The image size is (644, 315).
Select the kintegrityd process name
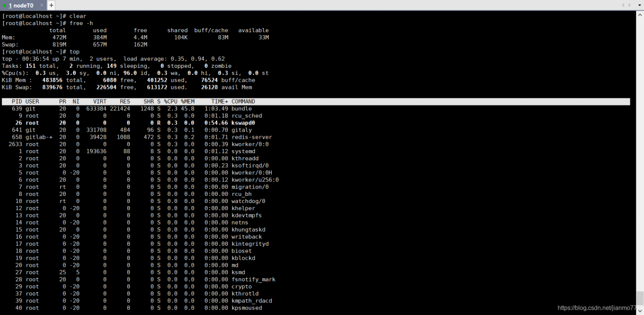click(x=250, y=244)
